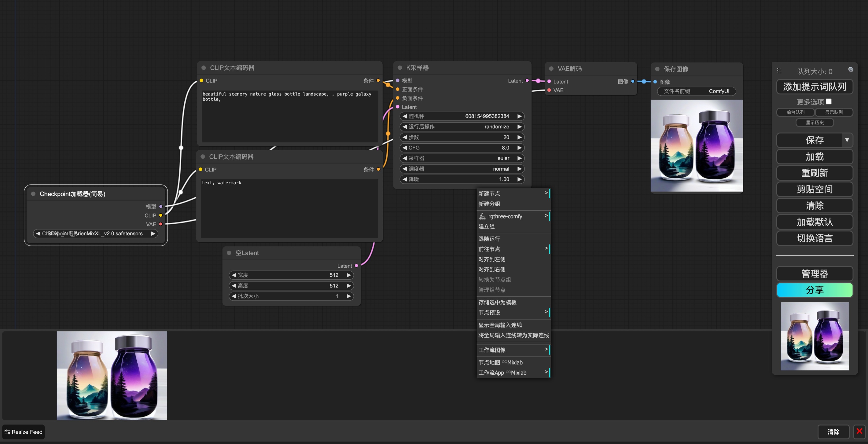Click bottom-bar 清除 feed button

click(x=833, y=432)
